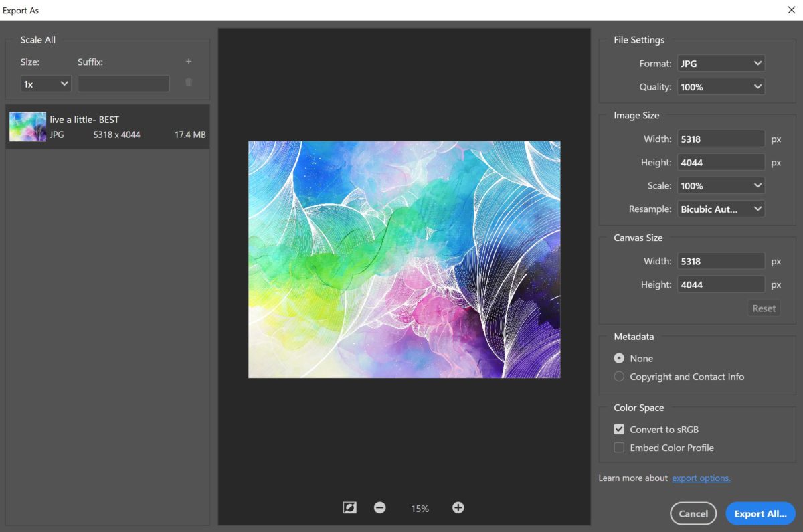Open the export options link
Image resolution: width=803 pixels, height=532 pixels.
701,478
